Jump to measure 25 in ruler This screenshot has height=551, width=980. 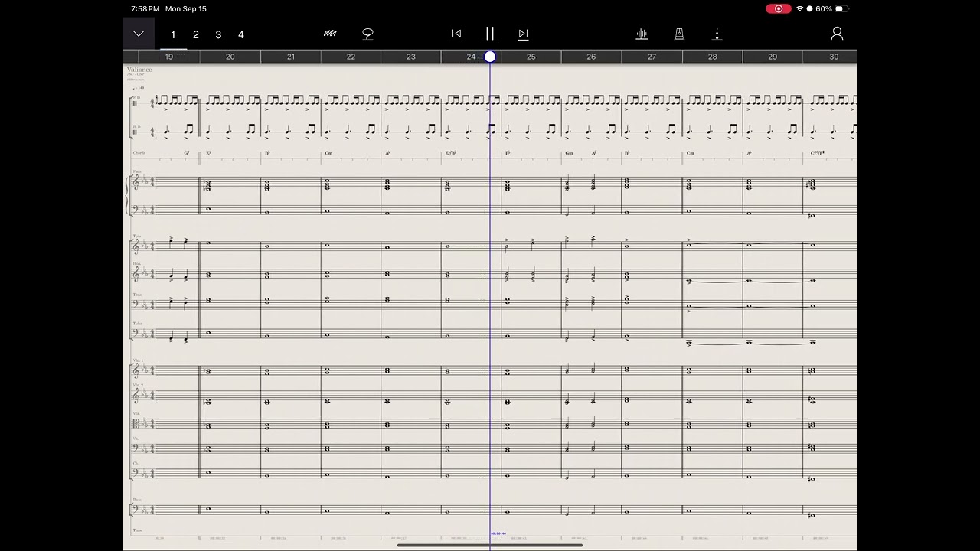coord(531,57)
